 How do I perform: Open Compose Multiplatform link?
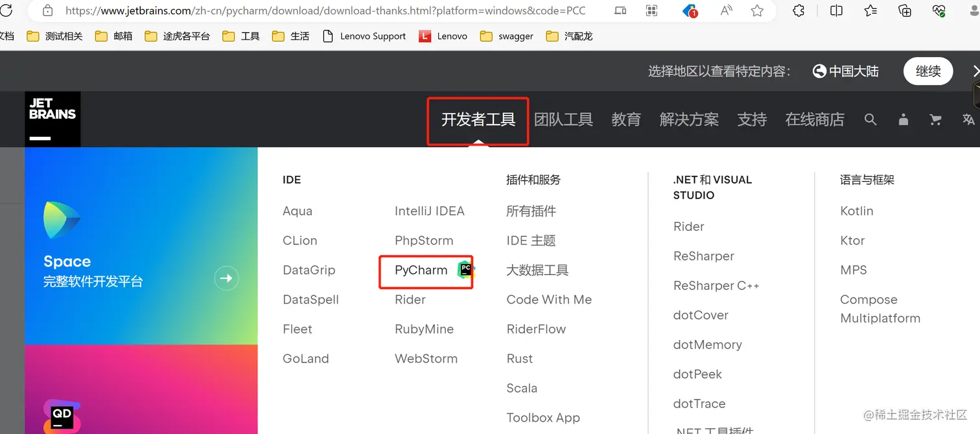(x=880, y=309)
